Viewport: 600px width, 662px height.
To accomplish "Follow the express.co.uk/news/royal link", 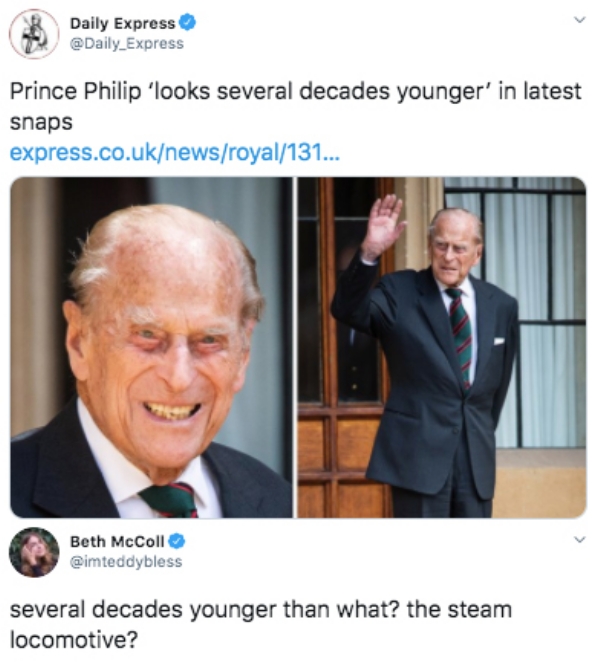I will click(174, 153).
